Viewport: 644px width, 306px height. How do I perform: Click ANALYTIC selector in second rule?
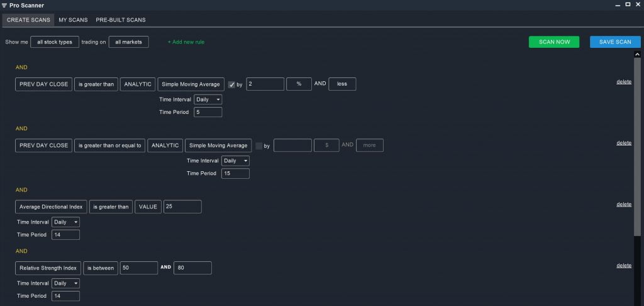coord(165,145)
